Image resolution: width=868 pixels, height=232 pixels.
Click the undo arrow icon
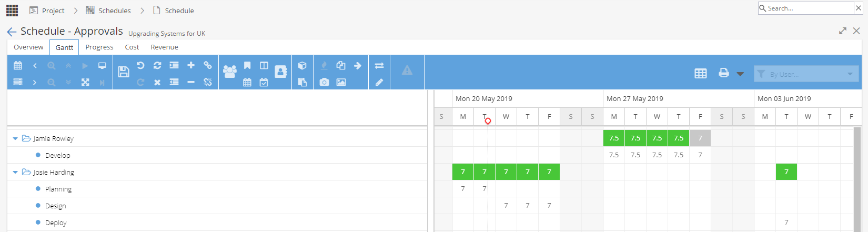140,65
